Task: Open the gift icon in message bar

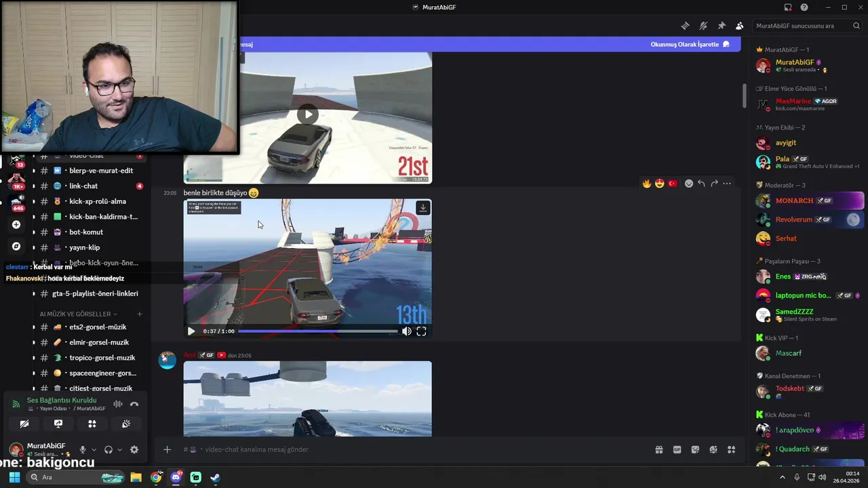Action: click(658, 449)
